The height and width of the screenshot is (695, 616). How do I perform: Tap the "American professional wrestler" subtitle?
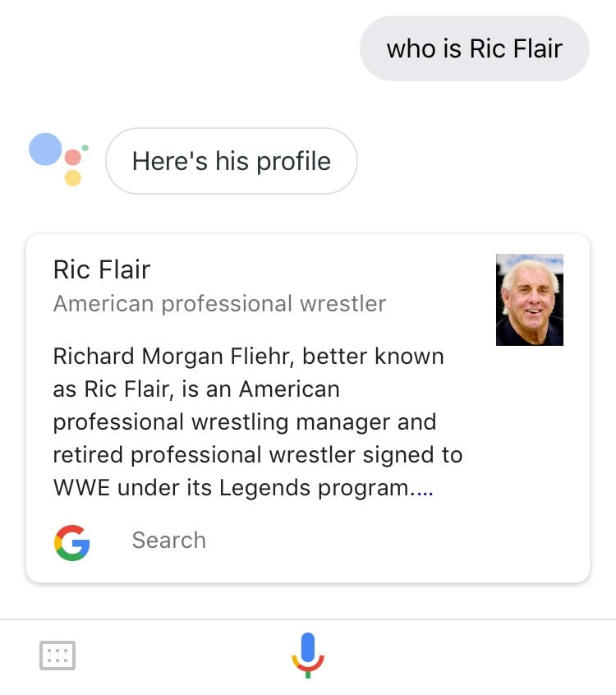pos(220,304)
